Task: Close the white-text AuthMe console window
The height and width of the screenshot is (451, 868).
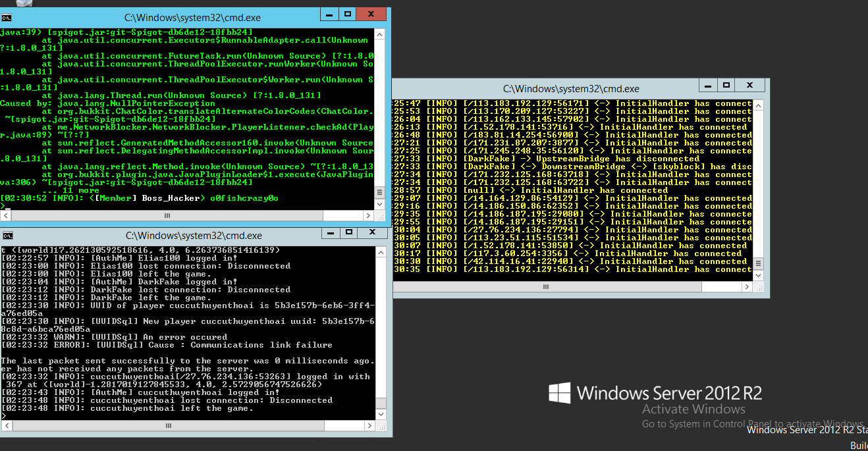Action: [373, 231]
